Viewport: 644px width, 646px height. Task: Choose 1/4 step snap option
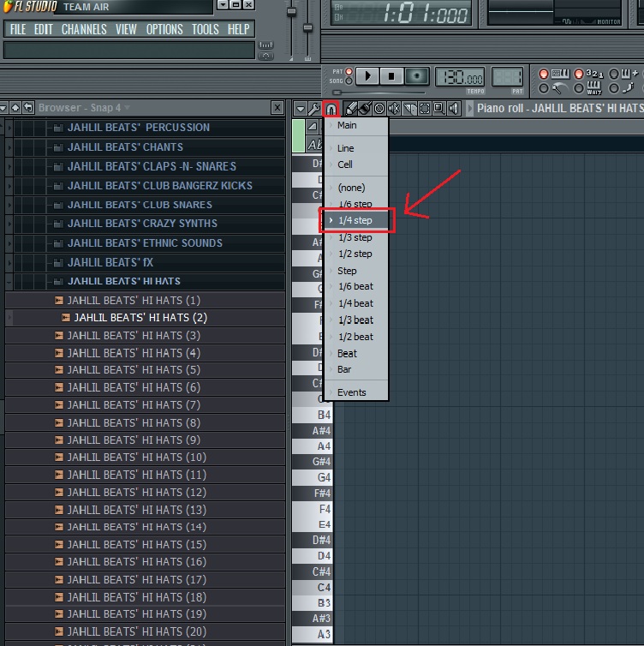(x=356, y=220)
